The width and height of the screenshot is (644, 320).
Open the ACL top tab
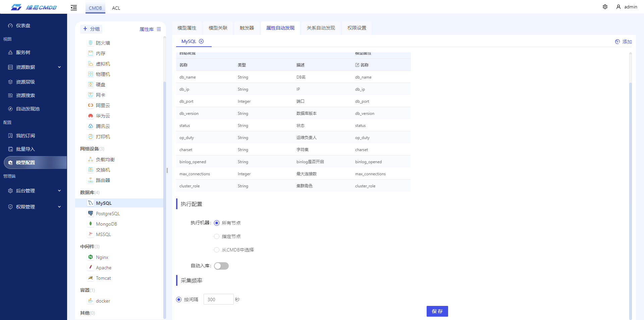point(116,8)
